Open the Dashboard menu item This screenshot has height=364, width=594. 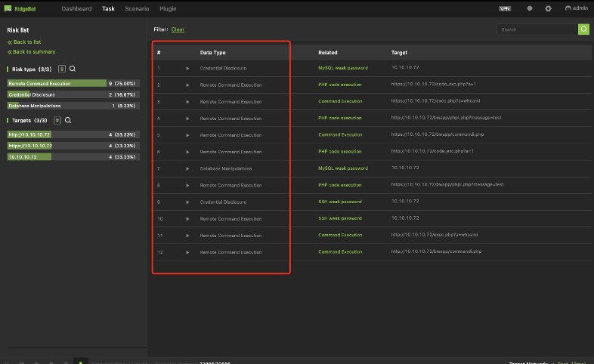click(76, 8)
